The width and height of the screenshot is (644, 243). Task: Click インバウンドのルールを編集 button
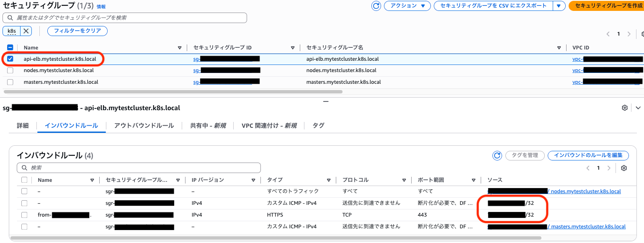coord(588,155)
